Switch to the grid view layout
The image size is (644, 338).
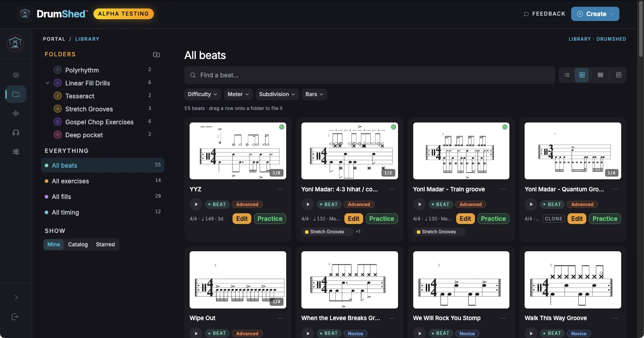582,75
